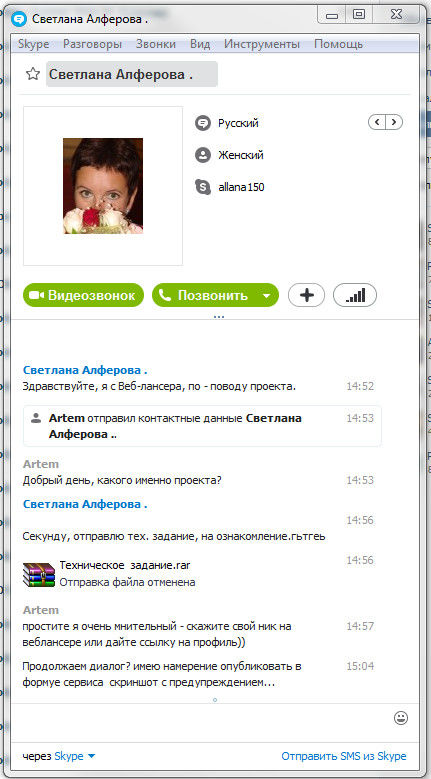This screenshot has height=779, width=431.
Task: Open the sent contact details card from Artem
Action: [202, 426]
